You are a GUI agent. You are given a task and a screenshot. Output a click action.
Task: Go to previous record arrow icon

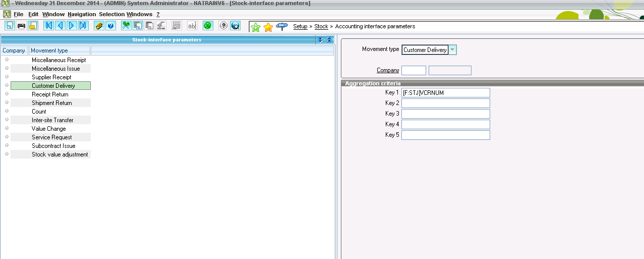[x=61, y=25]
